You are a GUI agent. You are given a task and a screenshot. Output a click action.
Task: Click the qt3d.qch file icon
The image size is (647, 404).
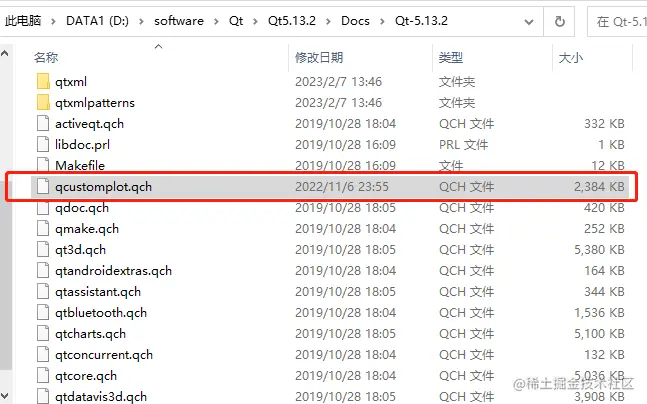pyautogui.click(x=43, y=250)
